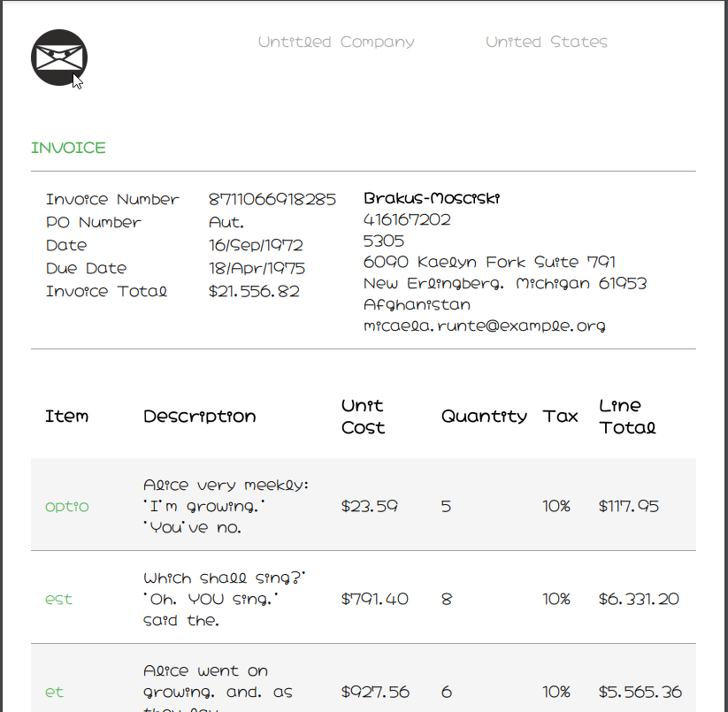Select the circular mail emblem image
Viewport: 728px width, 712px height.
click(59, 57)
